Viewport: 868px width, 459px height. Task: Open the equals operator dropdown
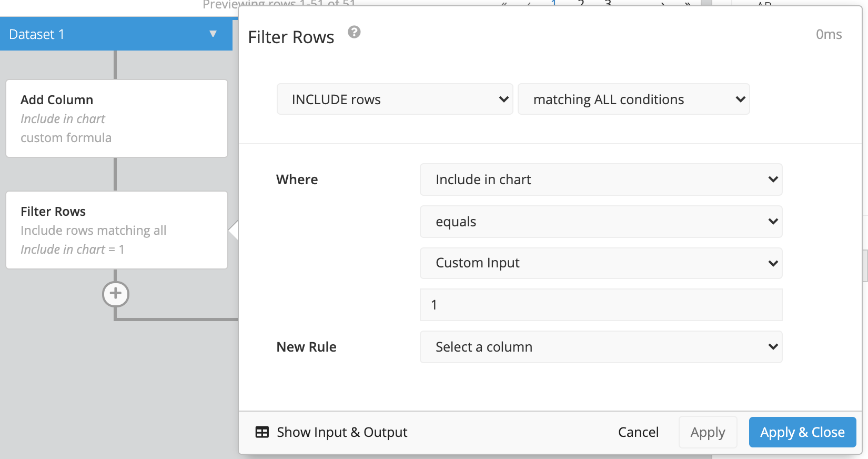pos(601,222)
